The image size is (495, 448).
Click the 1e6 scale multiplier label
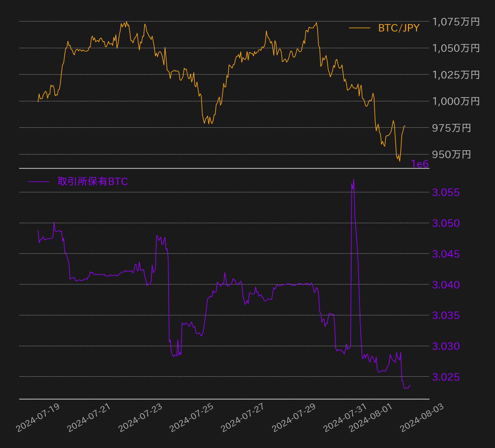[x=420, y=164]
